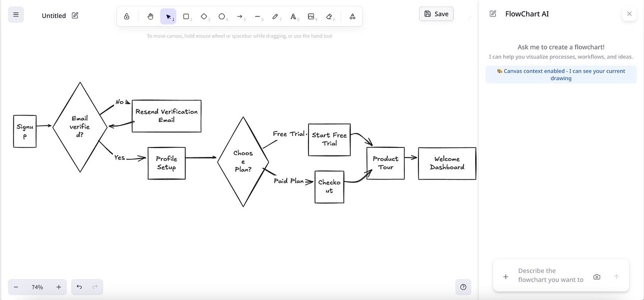Open the hamburger menu
Image resolution: width=644 pixels, height=300 pixels.
[15, 14]
